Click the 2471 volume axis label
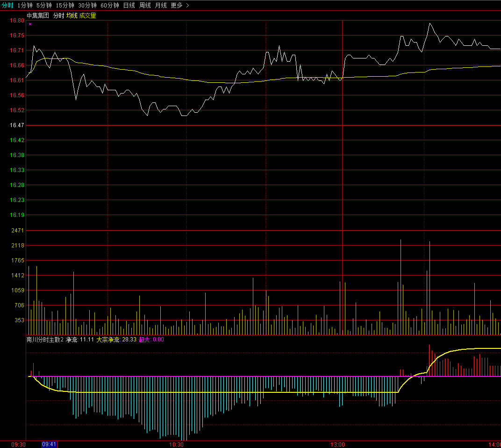 [18, 230]
